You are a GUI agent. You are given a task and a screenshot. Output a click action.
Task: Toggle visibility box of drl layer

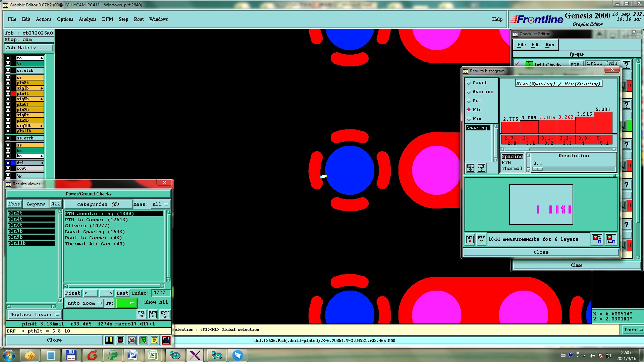click(x=8, y=163)
